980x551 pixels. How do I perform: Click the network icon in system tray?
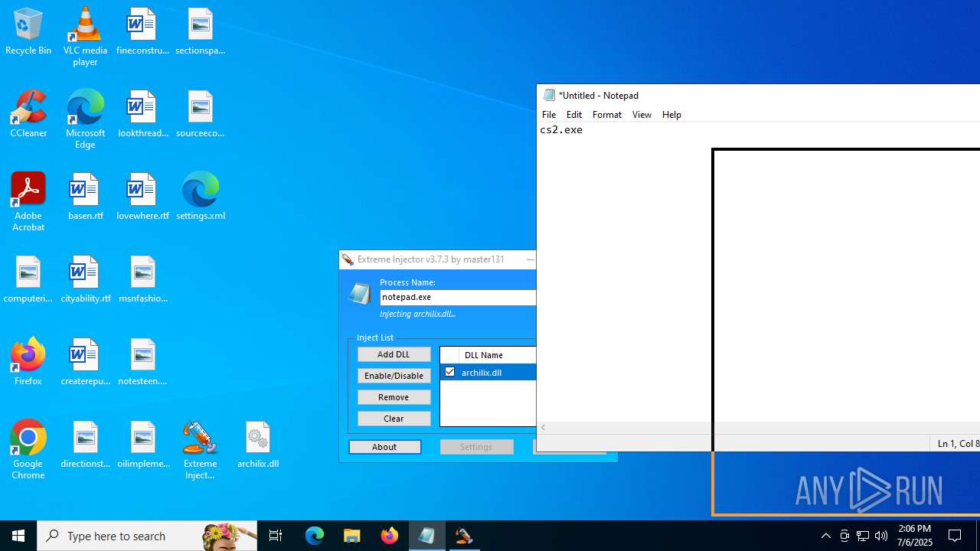863,536
